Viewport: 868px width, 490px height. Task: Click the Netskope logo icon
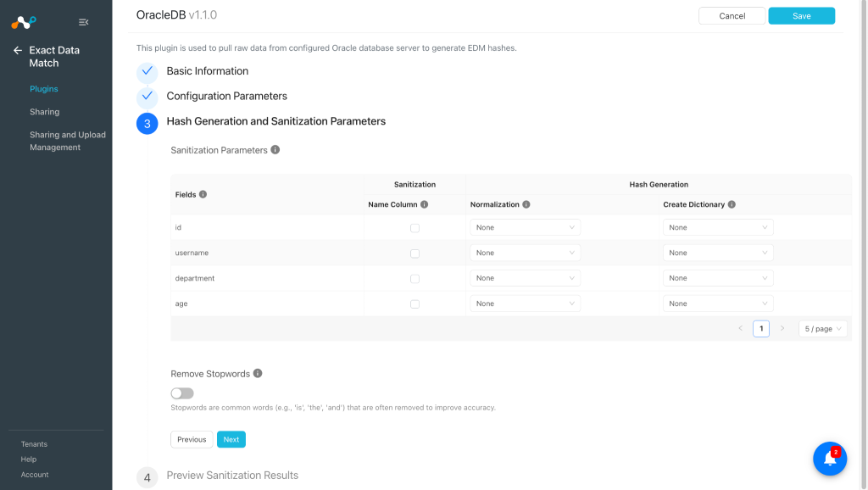23,22
